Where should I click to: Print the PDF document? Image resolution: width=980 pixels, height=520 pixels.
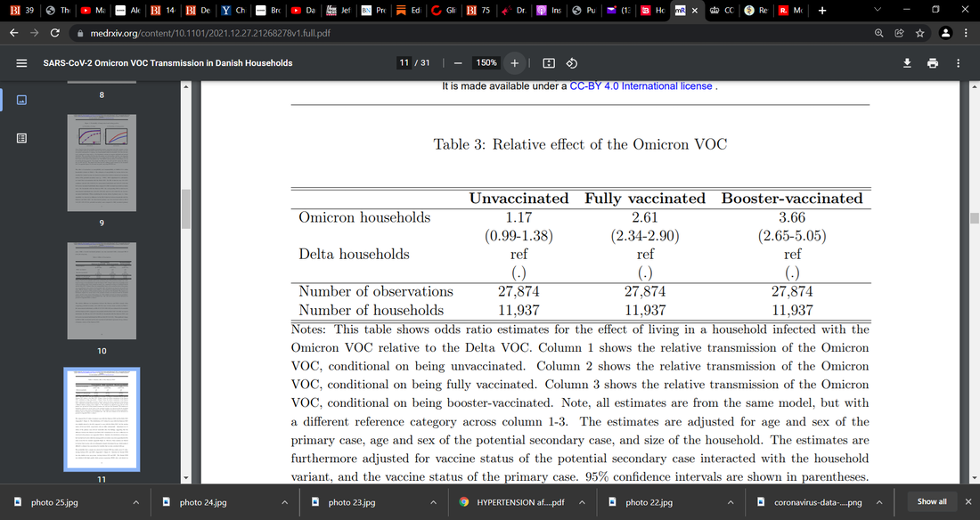point(933,63)
